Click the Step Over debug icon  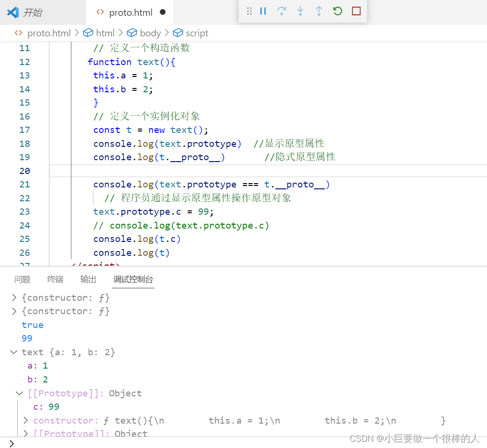[x=281, y=11]
